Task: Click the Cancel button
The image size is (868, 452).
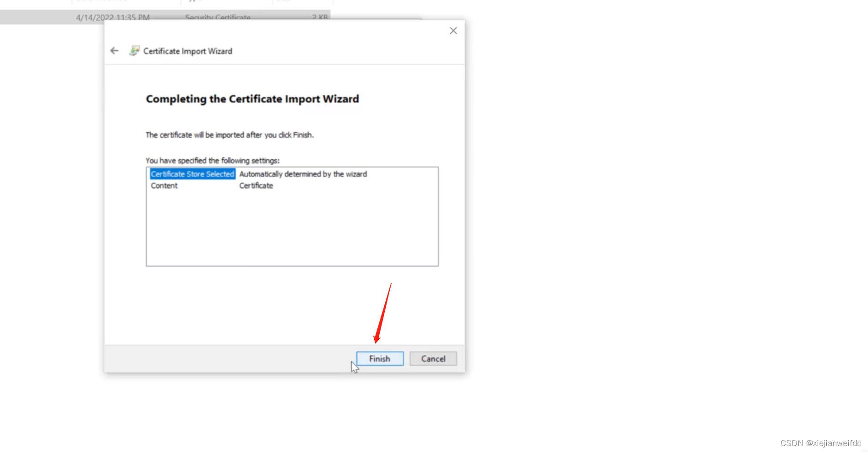Action: coord(433,359)
